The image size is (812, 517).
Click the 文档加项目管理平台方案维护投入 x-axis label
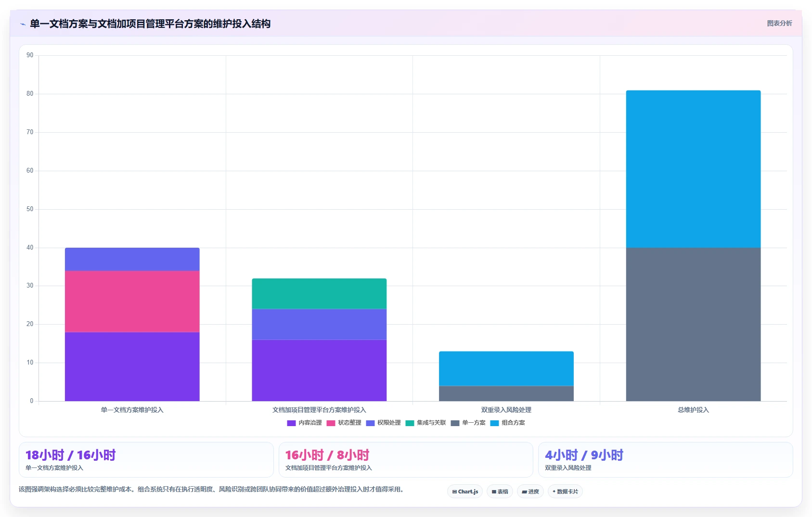(319, 410)
